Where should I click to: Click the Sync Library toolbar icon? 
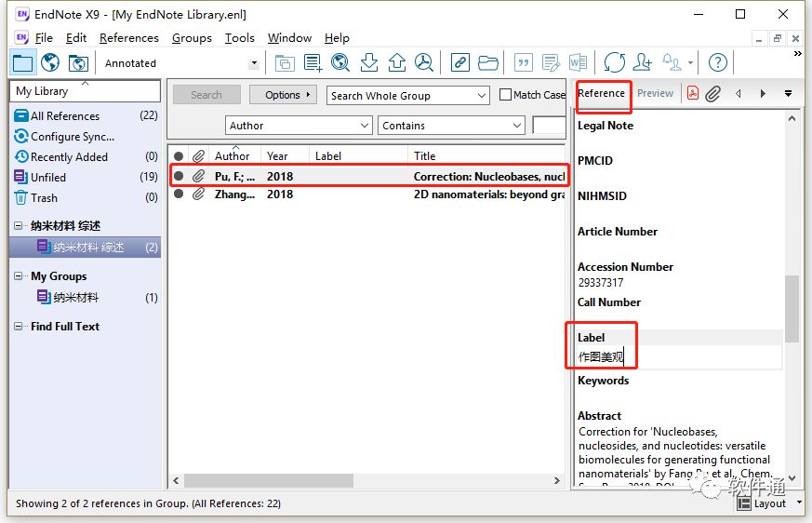click(614, 62)
